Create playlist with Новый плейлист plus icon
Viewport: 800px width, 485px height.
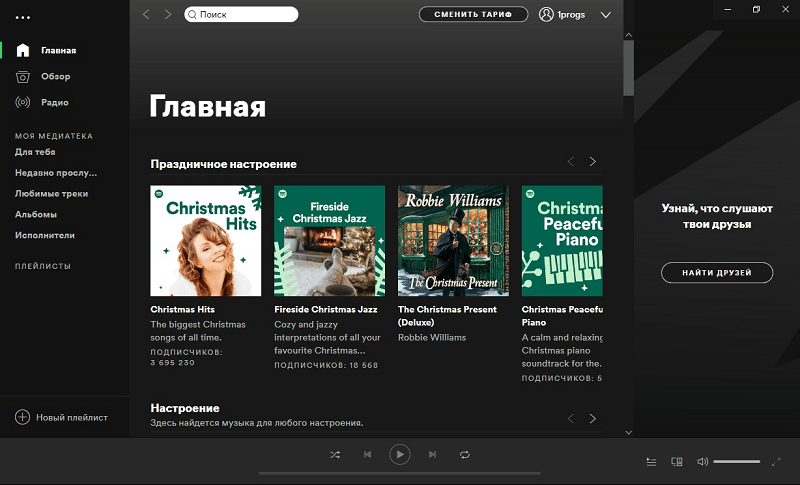(22, 417)
